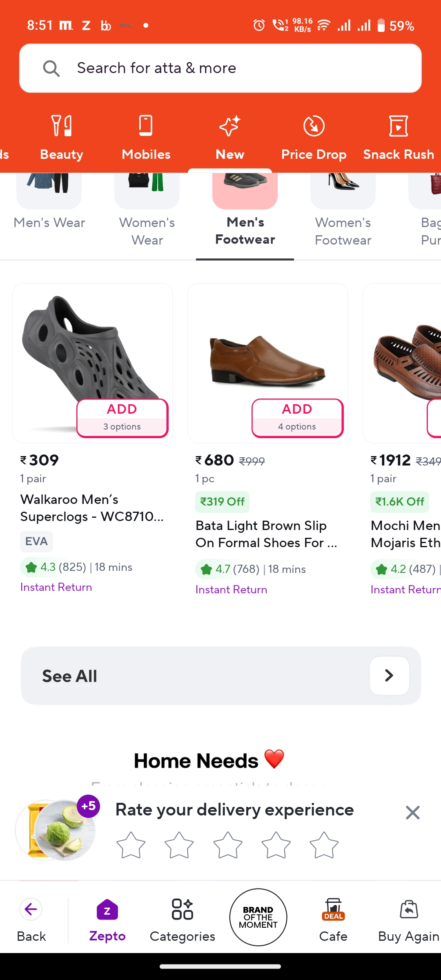Go to Categories in bottom bar
The width and height of the screenshot is (441, 980).
pos(182,910)
